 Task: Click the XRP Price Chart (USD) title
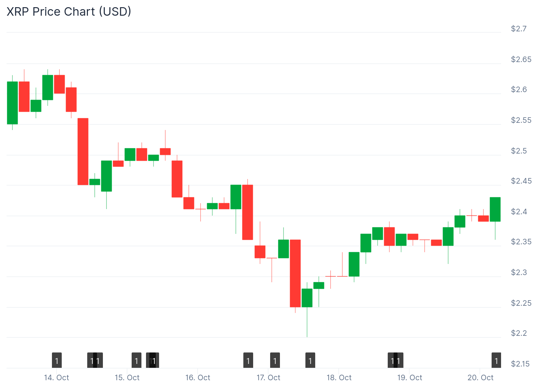tap(69, 12)
